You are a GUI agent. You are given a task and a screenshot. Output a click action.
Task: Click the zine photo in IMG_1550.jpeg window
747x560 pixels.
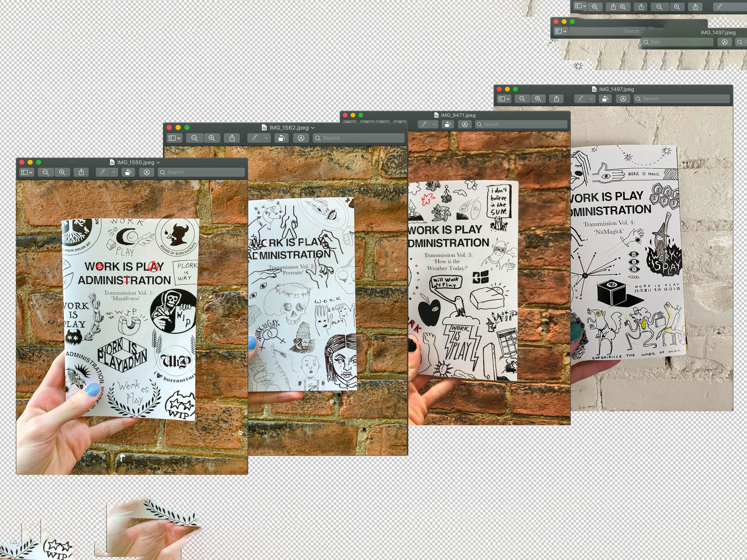pyautogui.click(x=132, y=327)
